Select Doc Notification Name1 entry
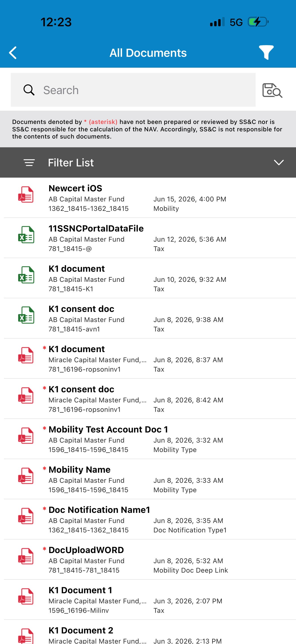 tap(148, 520)
